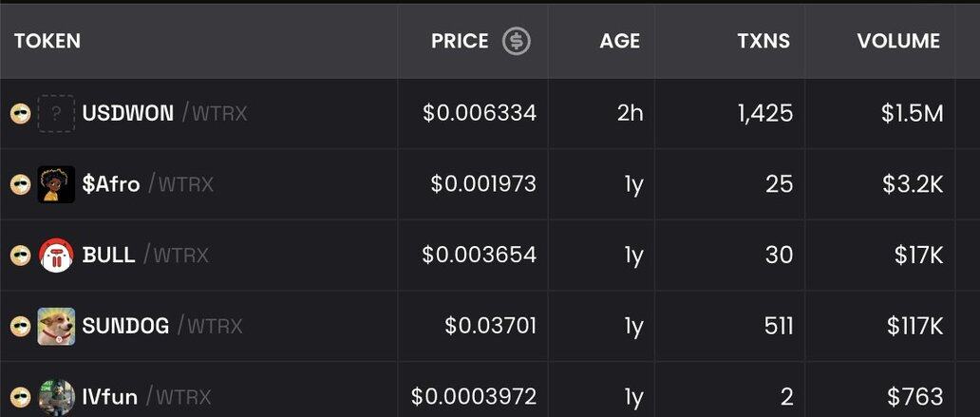Open the SUNDOG/WTRX pair link

(162, 326)
